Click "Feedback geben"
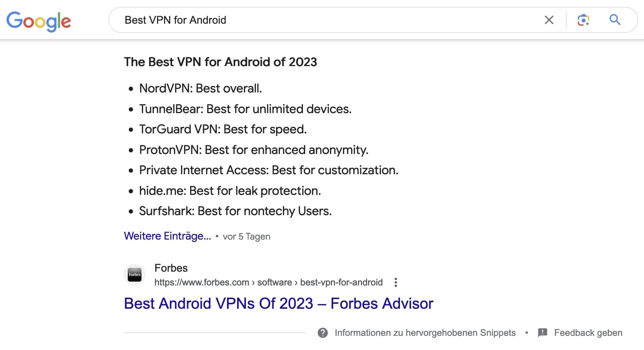This screenshot has width=644, height=350. tap(588, 333)
